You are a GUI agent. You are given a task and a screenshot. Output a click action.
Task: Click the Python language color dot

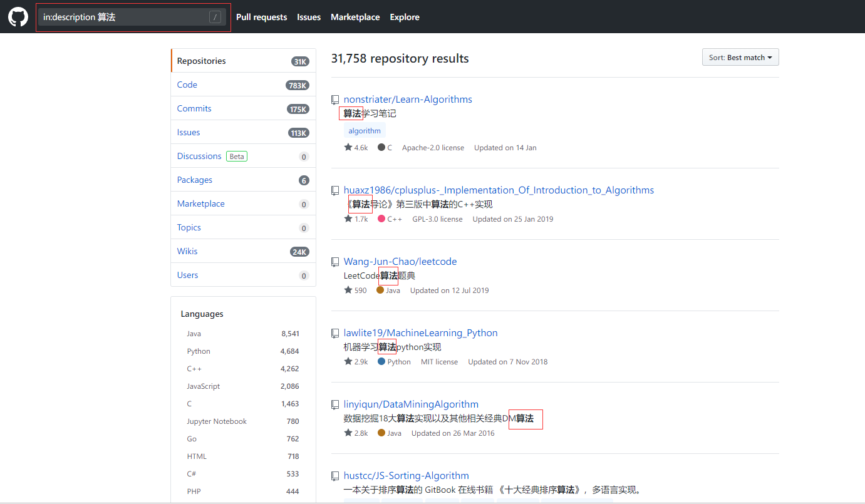point(381,362)
